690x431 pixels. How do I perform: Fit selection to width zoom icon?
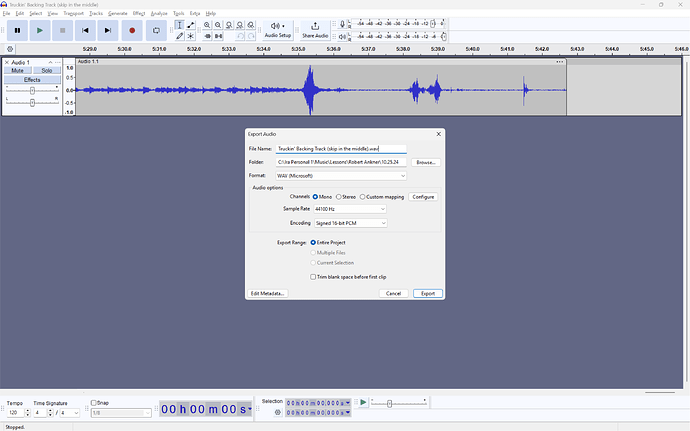tap(229, 25)
